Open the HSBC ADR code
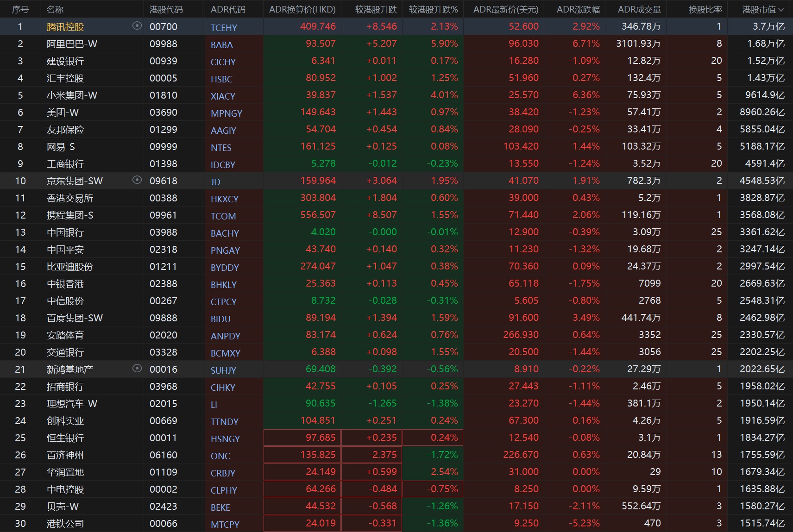 tap(221, 79)
